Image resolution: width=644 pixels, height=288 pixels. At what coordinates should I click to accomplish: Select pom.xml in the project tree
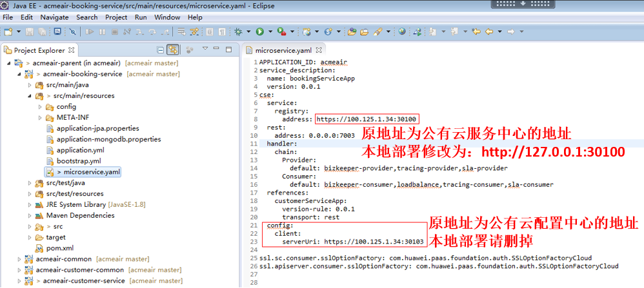59,248
